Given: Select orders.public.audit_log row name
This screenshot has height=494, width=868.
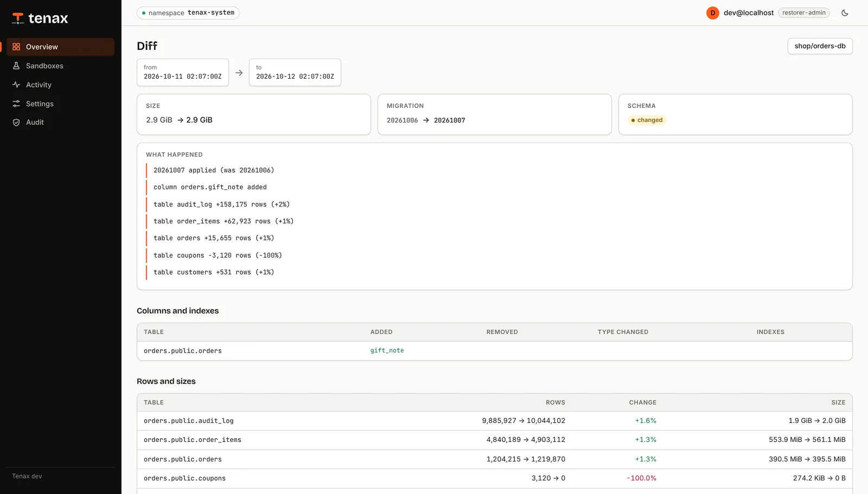Looking at the screenshot, I should pyautogui.click(x=189, y=421).
